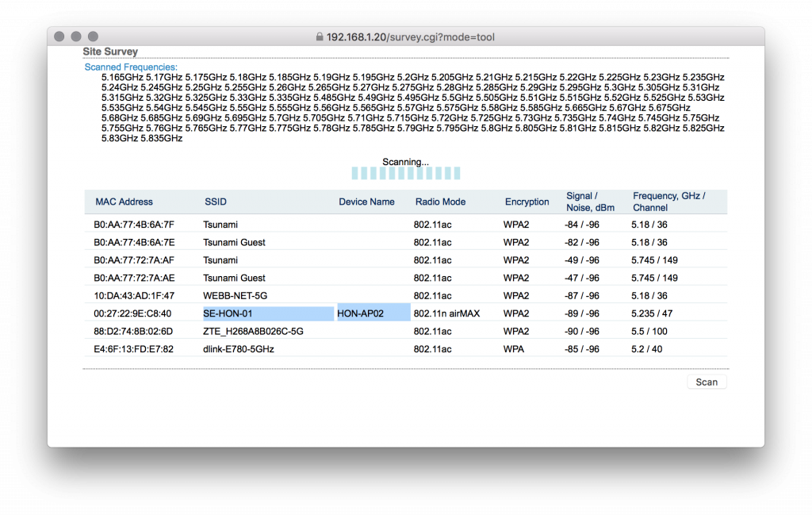The width and height of the screenshot is (812, 515).
Task: Click the Frequency, GHz / Channel header
Action: pyautogui.click(x=668, y=202)
